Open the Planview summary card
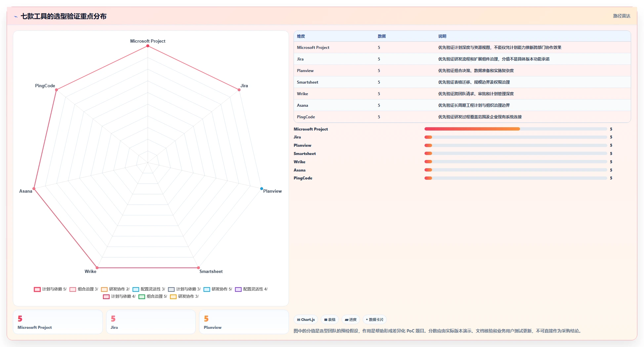The height and width of the screenshot is (347, 644). [244, 322]
